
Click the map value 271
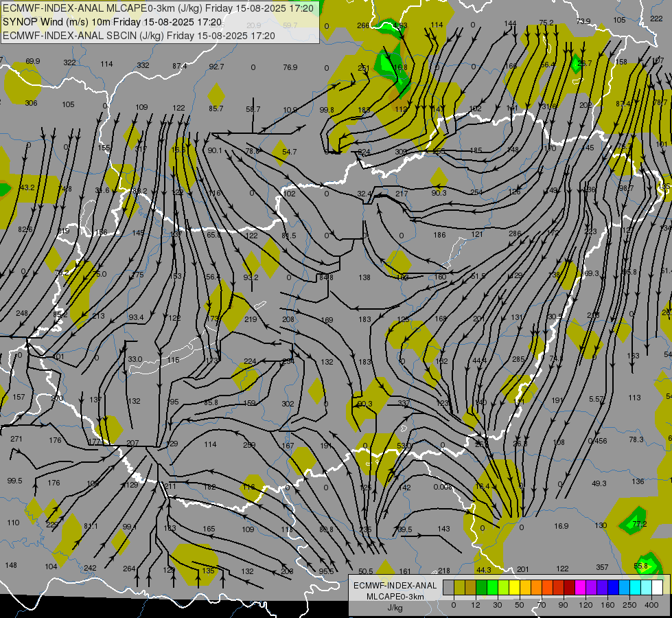(16, 439)
